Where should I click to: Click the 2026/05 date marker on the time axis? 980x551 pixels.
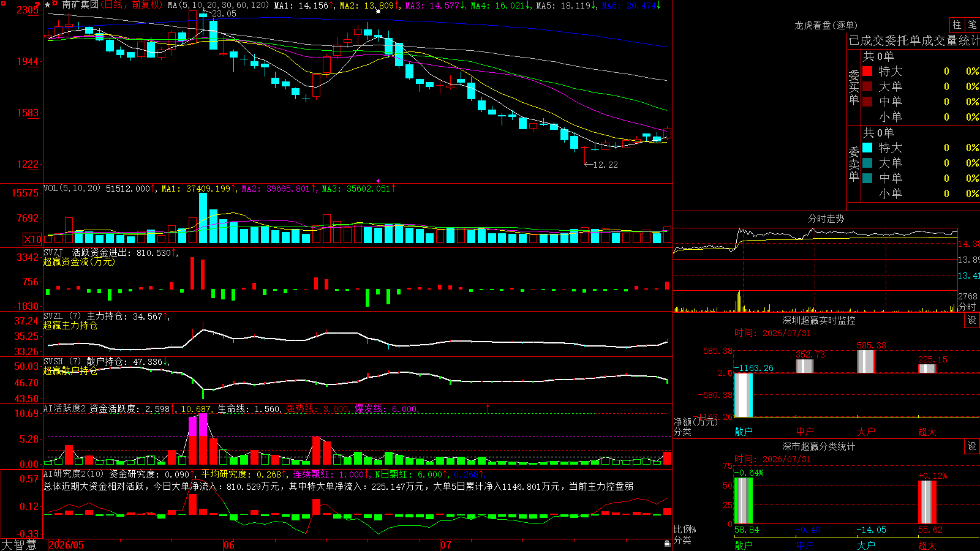coord(66,545)
